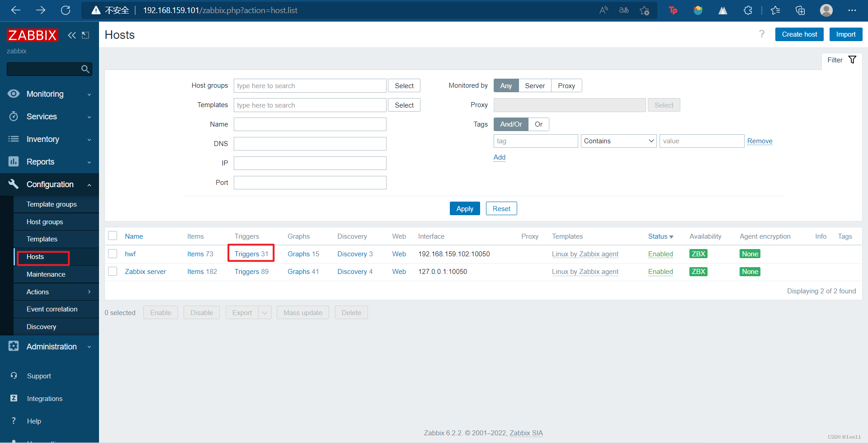Click the Import button
The width and height of the screenshot is (868, 443).
click(x=846, y=34)
